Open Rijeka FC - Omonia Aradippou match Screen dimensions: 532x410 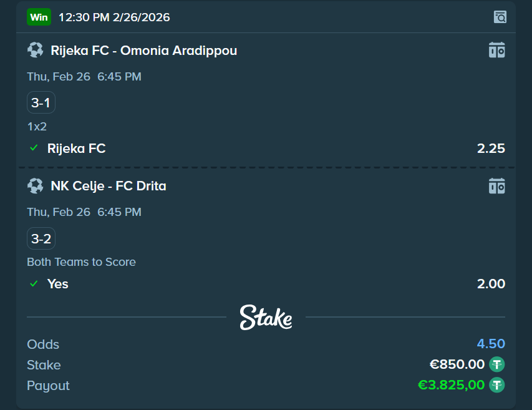click(143, 50)
